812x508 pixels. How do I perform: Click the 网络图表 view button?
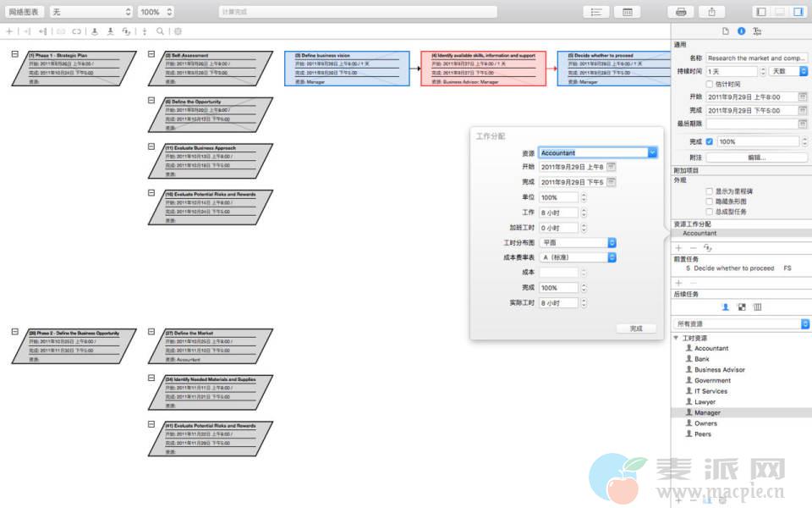(23, 12)
